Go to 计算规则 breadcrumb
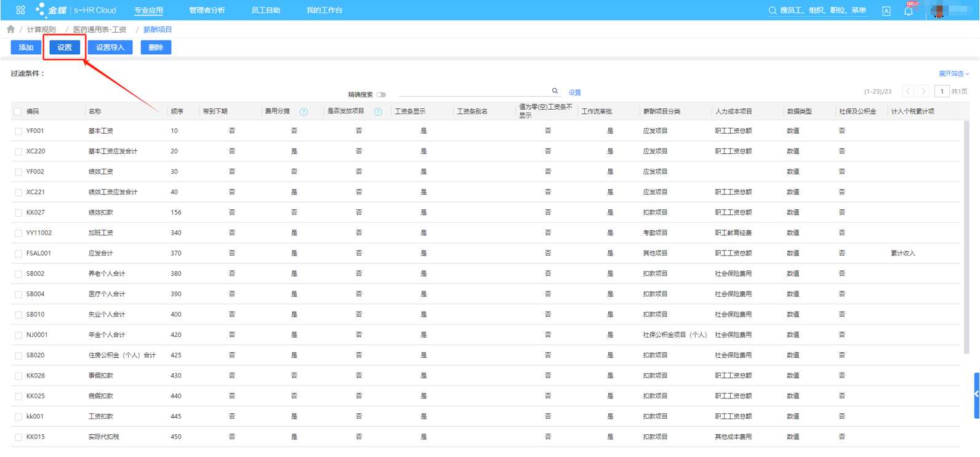This screenshot has height=457, width=980. coord(41,30)
